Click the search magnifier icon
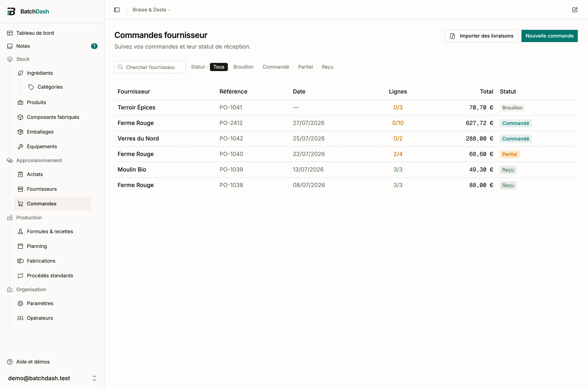Image resolution: width=588 pixels, height=388 pixels. pos(120,67)
